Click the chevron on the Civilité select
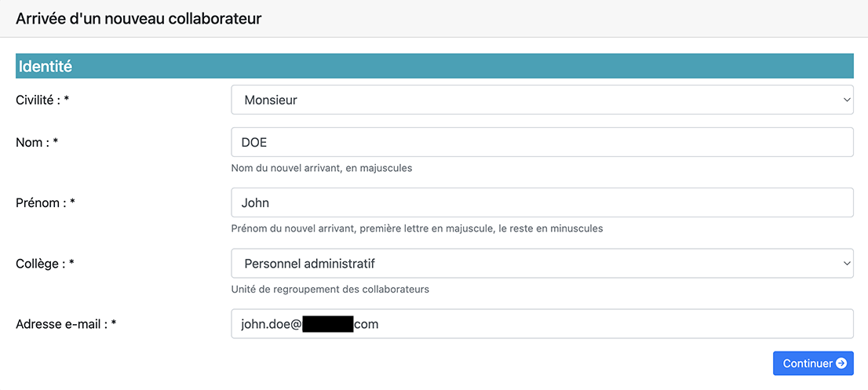The height and width of the screenshot is (390, 868). pos(846,100)
